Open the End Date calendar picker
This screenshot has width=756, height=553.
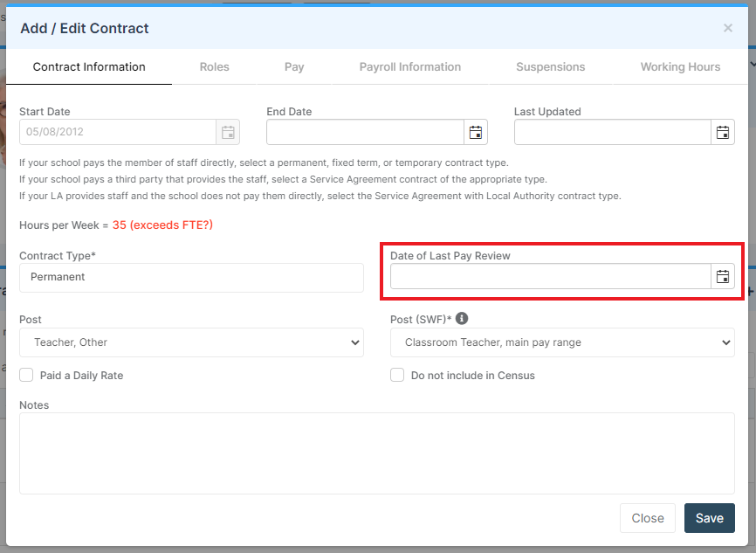point(476,132)
